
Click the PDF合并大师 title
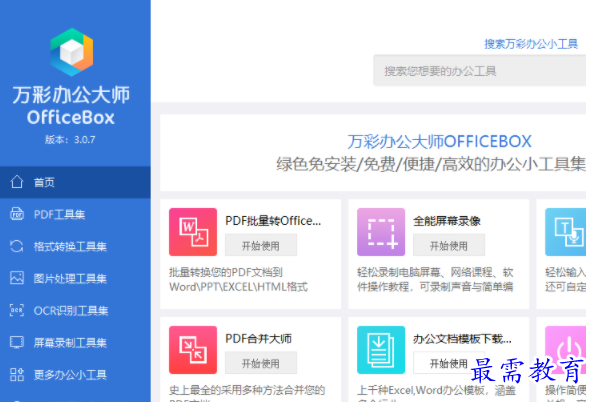258,339
